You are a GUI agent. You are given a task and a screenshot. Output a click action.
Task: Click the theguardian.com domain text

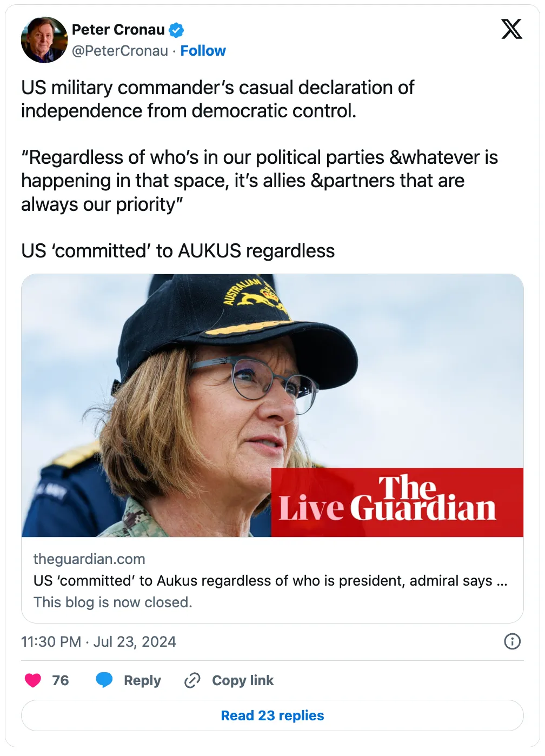click(x=89, y=559)
